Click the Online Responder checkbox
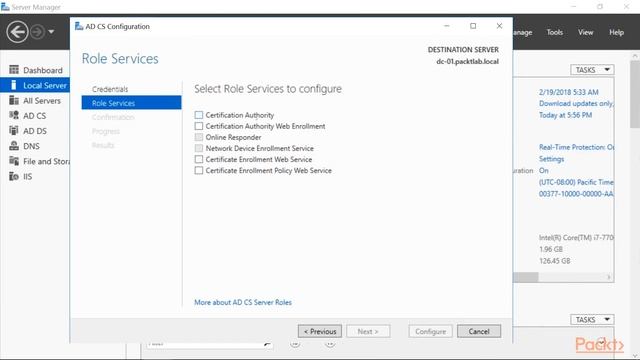The height and width of the screenshot is (360, 640). 199,137
